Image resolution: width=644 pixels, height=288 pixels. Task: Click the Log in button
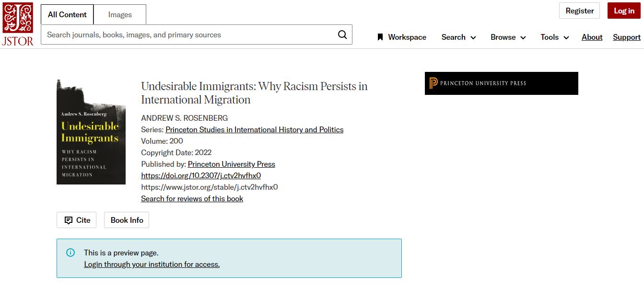624,11
